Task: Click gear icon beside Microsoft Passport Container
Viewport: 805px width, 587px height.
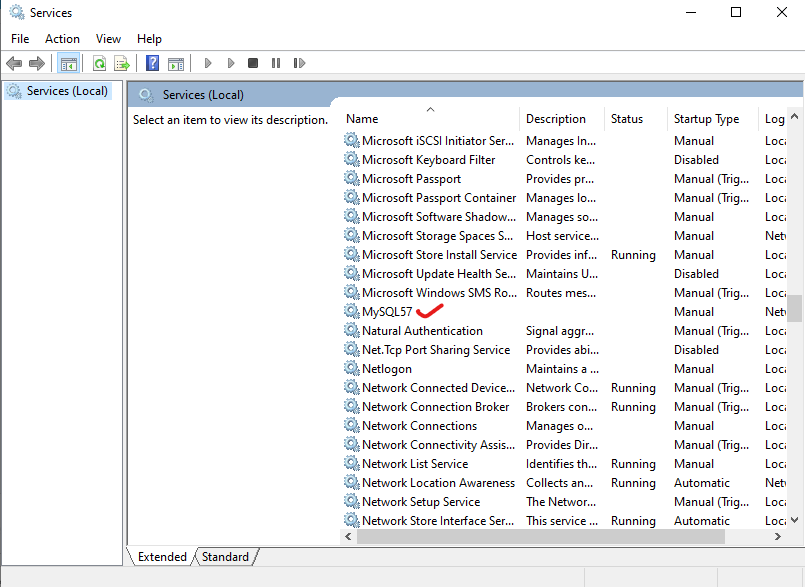Action: [352, 197]
